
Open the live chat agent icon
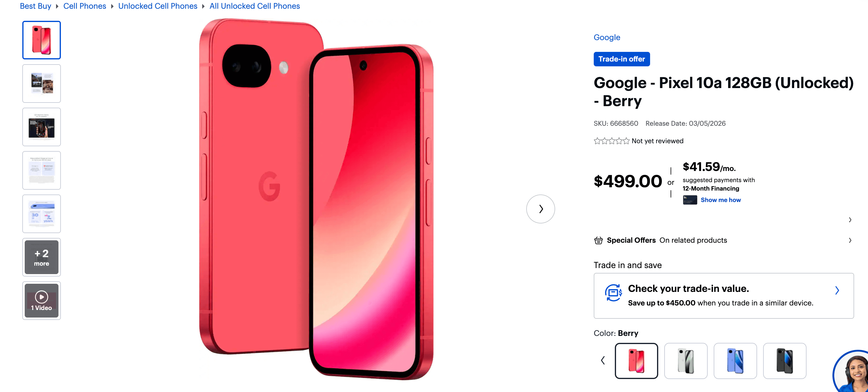(x=851, y=372)
